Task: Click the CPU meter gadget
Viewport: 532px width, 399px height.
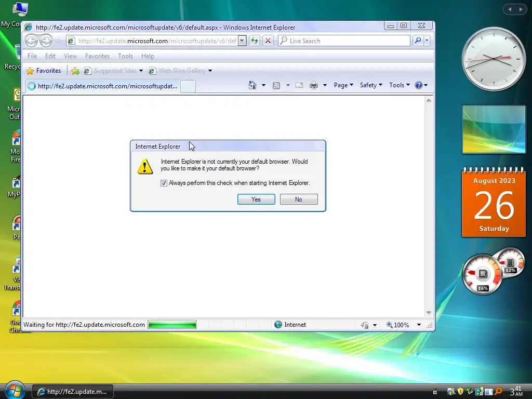Action: [483, 274]
